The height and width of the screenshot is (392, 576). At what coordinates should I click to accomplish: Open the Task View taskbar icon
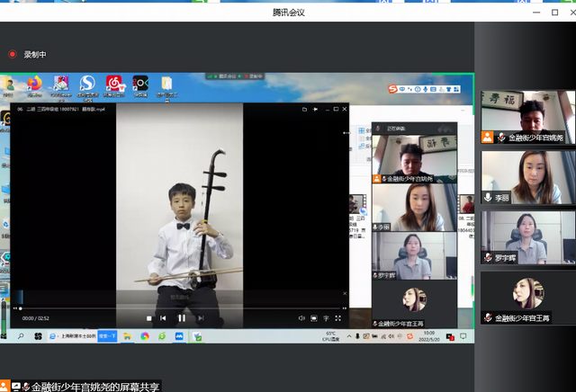pyautogui.click(x=38, y=336)
